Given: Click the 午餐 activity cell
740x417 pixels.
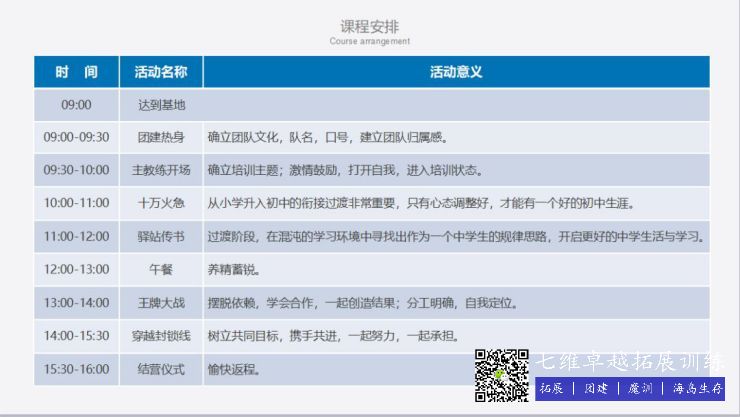Looking at the screenshot, I should coord(160,269).
